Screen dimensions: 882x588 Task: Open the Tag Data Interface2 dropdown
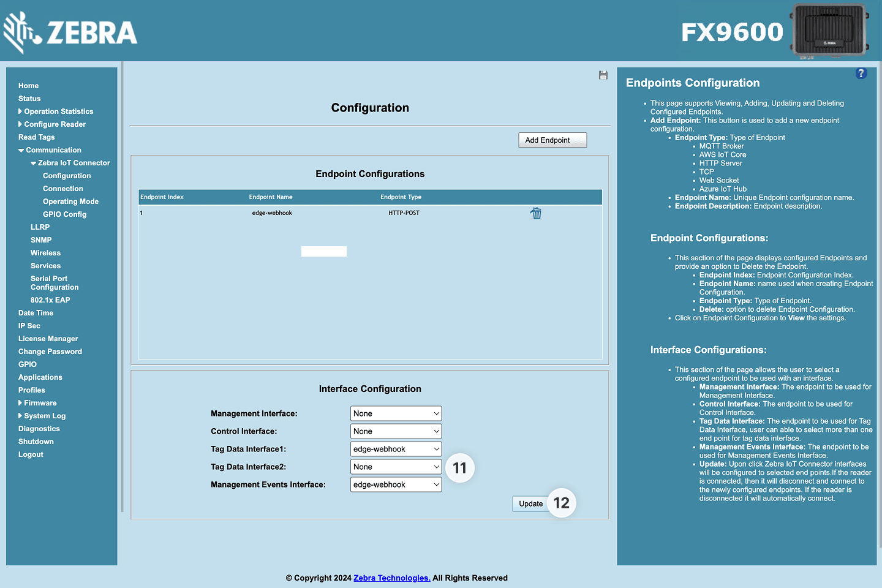click(396, 467)
